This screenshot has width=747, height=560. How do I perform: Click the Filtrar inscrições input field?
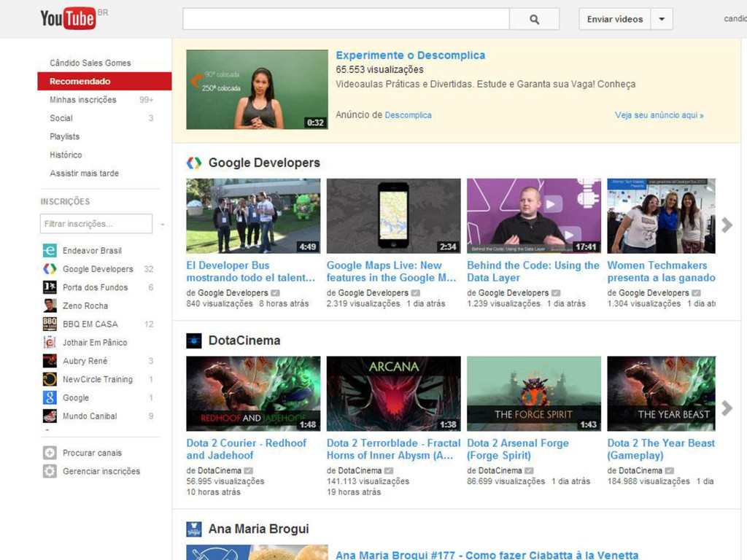click(96, 224)
